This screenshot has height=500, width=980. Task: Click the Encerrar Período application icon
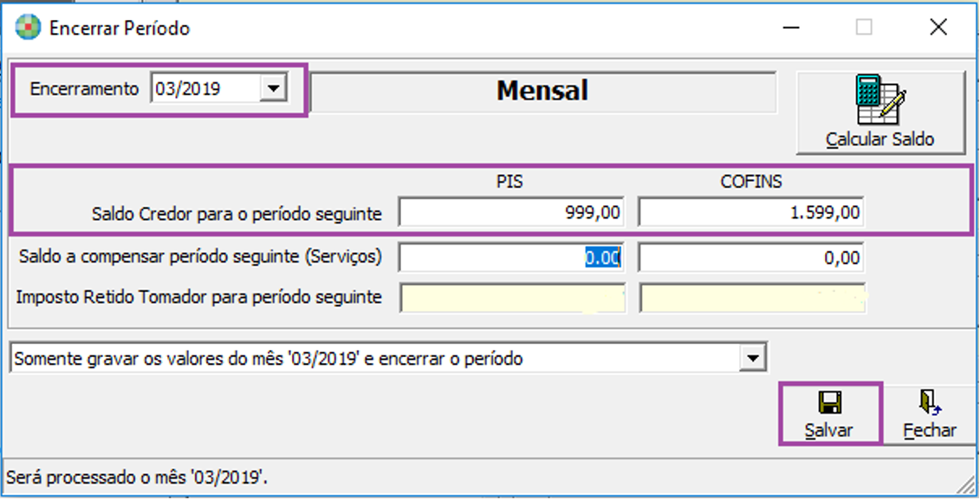pyautogui.click(x=27, y=26)
